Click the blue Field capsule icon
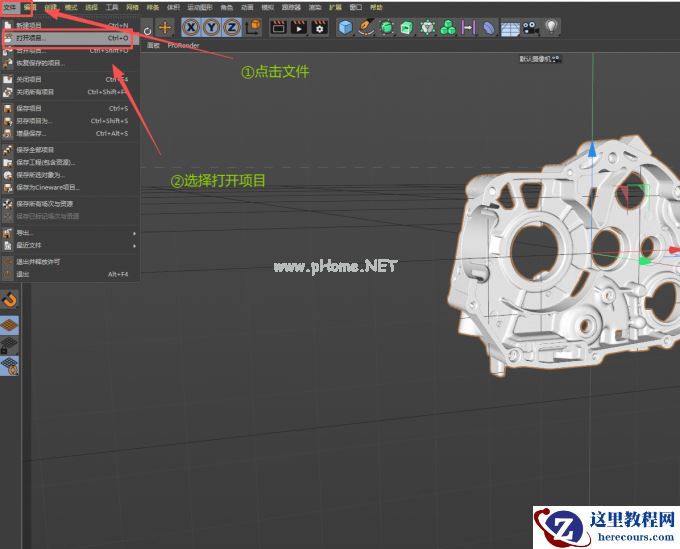The image size is (680, 549). [489, 27]
